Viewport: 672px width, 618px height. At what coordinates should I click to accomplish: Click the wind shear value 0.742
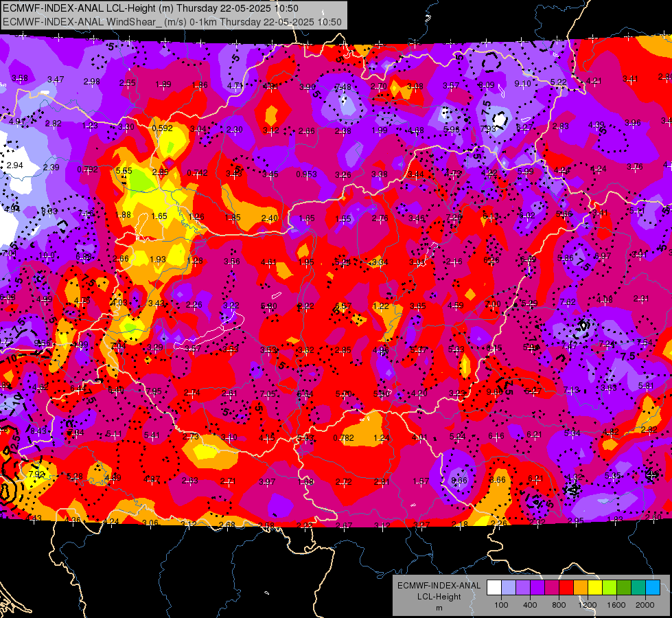tap(197, 173)
